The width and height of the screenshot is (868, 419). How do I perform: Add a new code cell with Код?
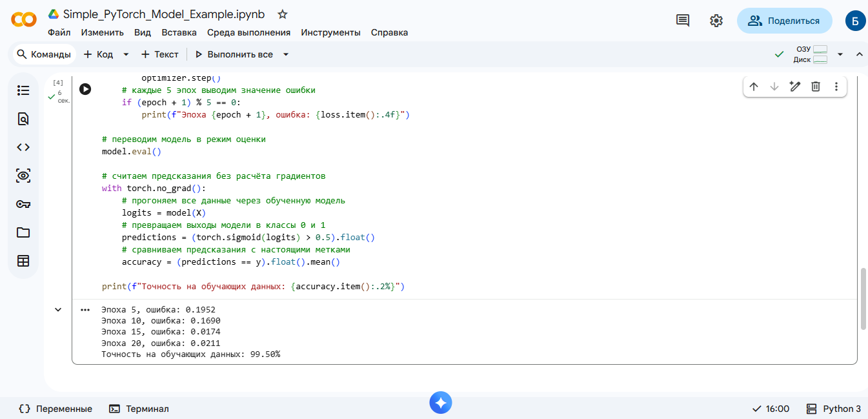point(98,54)
